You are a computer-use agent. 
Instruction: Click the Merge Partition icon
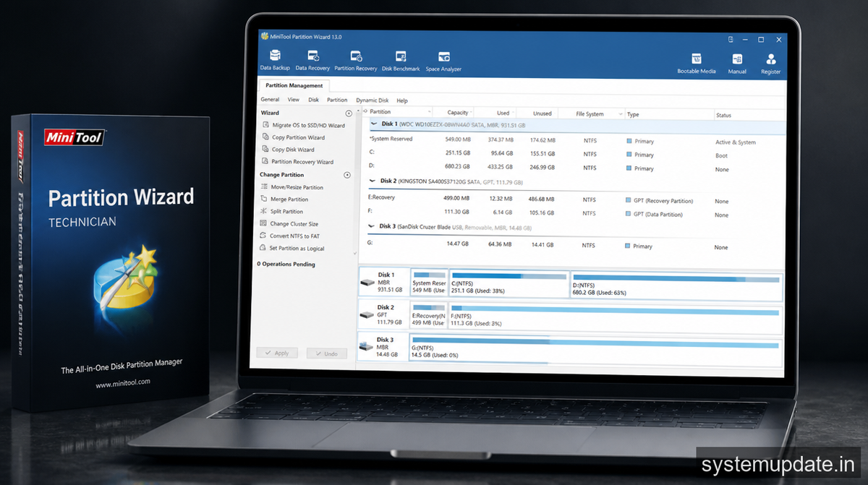(265, 199)
